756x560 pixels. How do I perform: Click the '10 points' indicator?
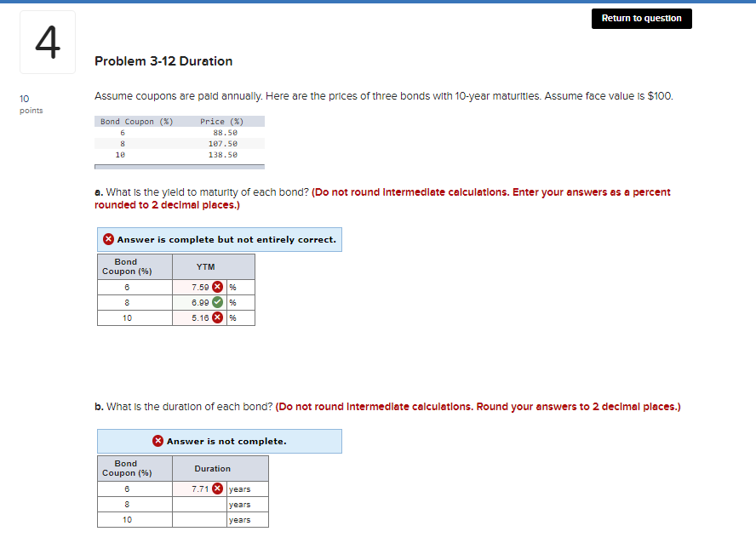[x=28, y=104]
